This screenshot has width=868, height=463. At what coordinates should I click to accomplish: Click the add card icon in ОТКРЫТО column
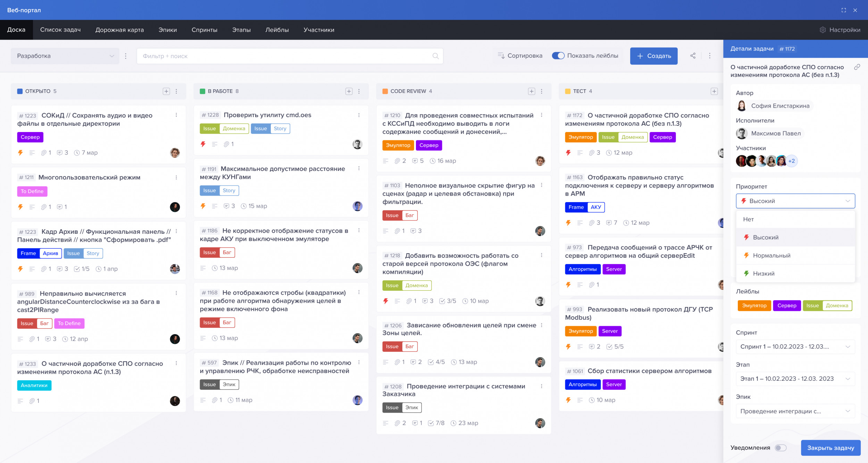(166, 91)
